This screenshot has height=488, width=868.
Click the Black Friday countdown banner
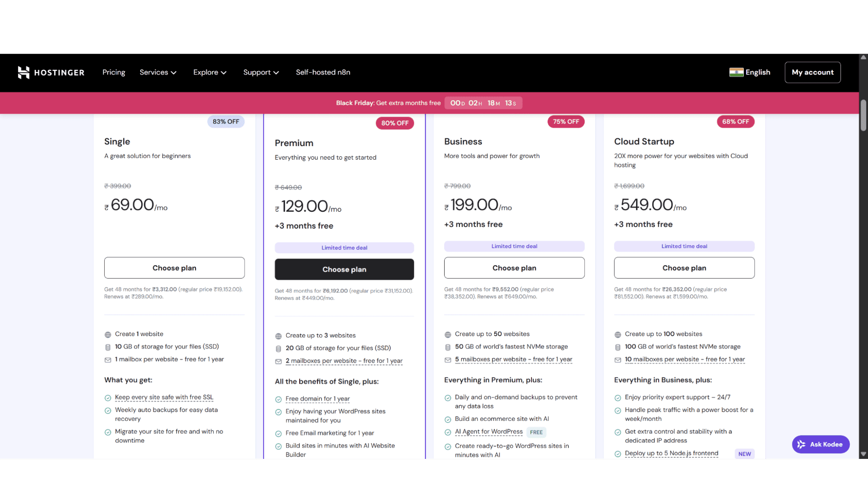click(429, 103)
